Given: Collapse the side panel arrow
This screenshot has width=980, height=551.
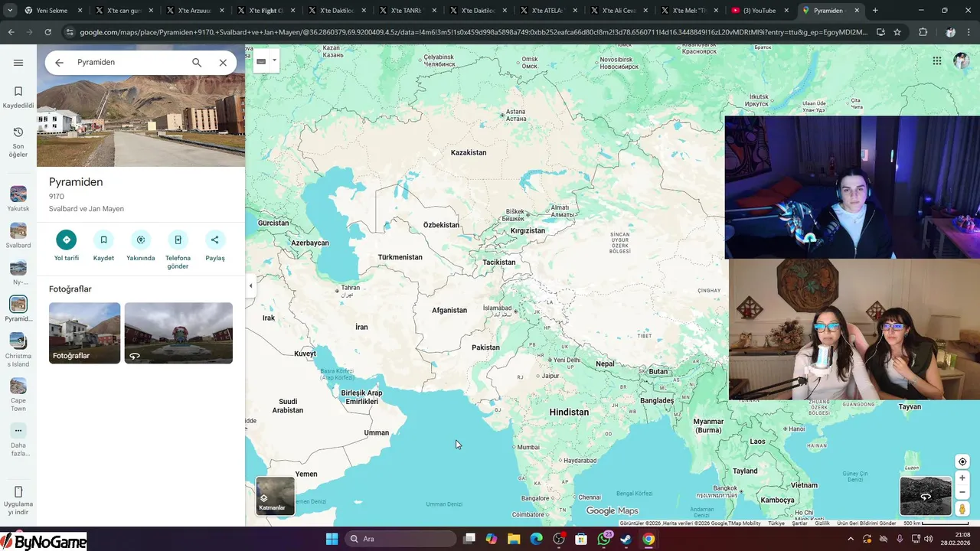Looking at the screenshot, I should coord(250,285).
